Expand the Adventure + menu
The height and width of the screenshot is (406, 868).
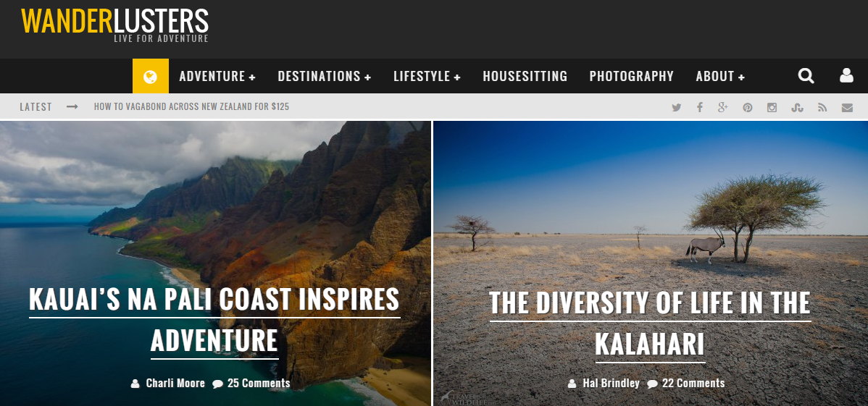[x=217, y=76]
